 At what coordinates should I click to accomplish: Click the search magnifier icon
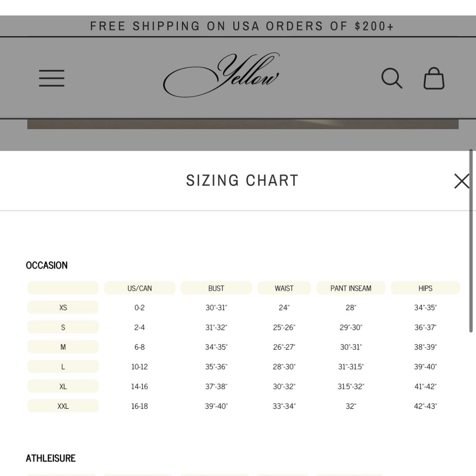[391, 78]
